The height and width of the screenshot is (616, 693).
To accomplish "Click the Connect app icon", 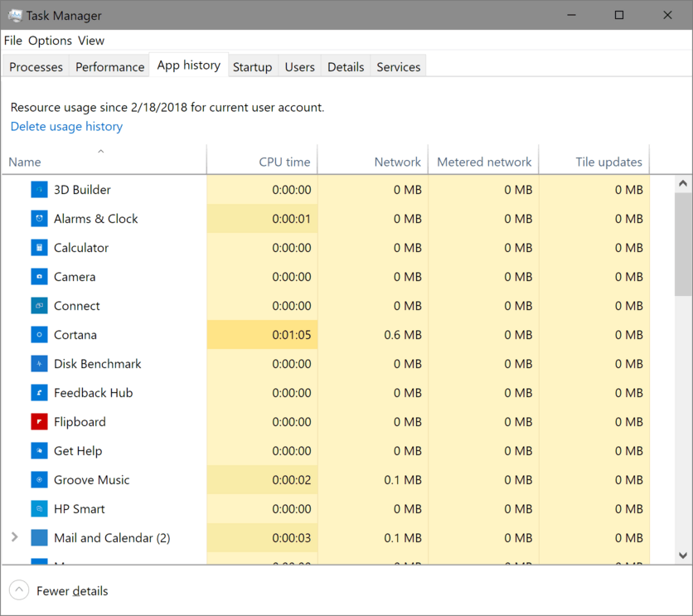I will click(39, 305).
